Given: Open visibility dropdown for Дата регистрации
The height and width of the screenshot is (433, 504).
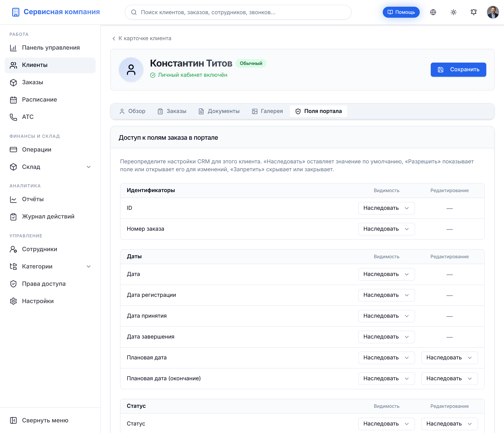Looking at the screenshot, I should click(386, 295).
